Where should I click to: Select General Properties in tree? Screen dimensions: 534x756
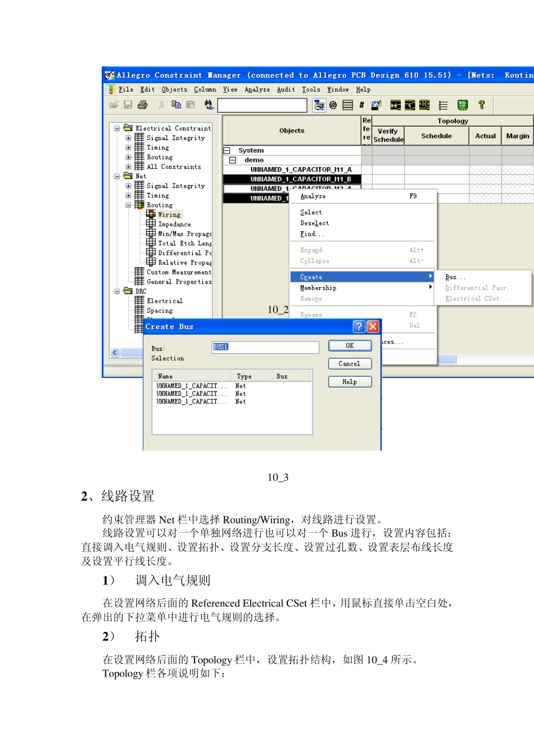(x=179, y=281)
